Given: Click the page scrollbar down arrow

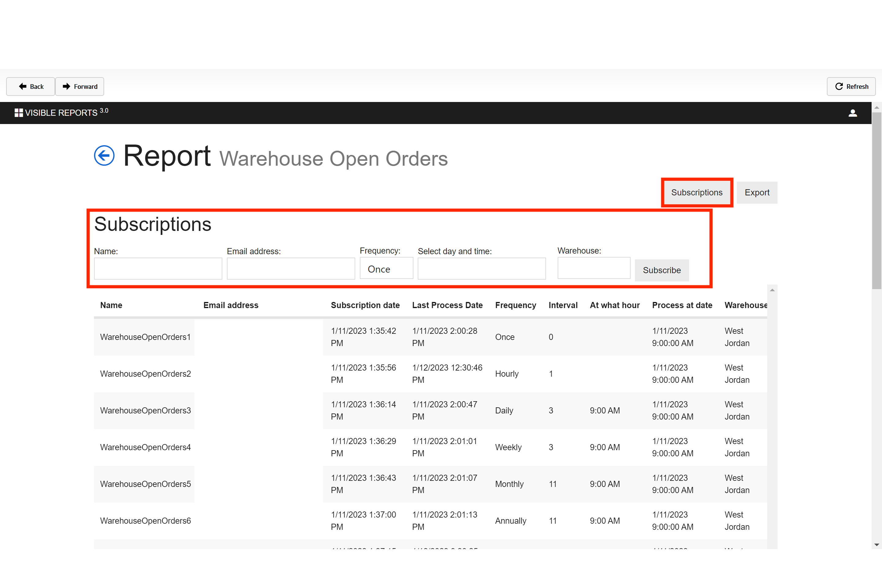Looking at the screenshot, I should pos(877,545).
